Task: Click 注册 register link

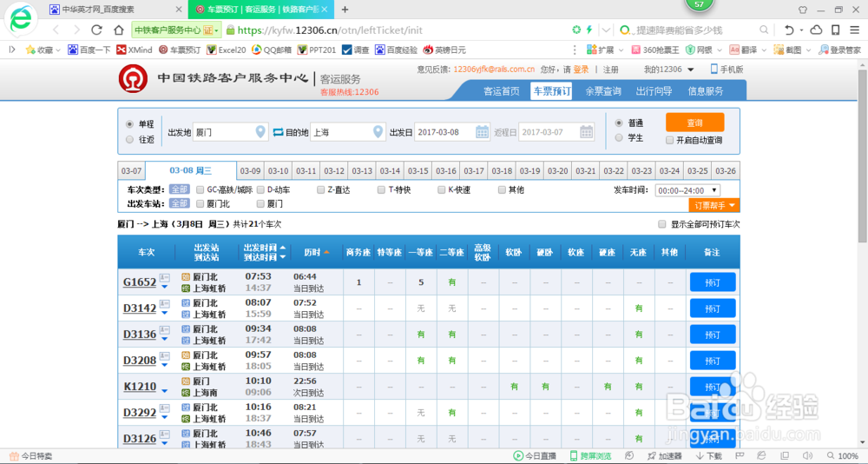Action: [x=610, y=70]
